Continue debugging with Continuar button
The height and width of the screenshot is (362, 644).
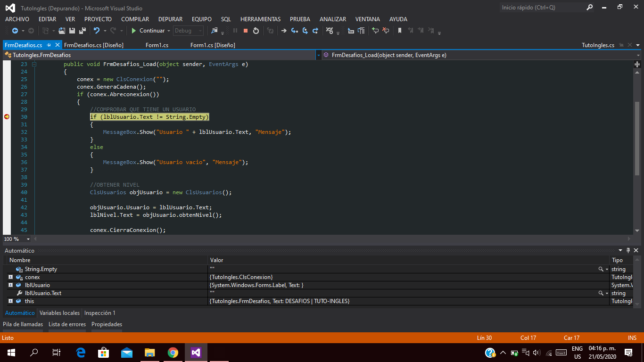pyautogui.click(x=148, y=31)
